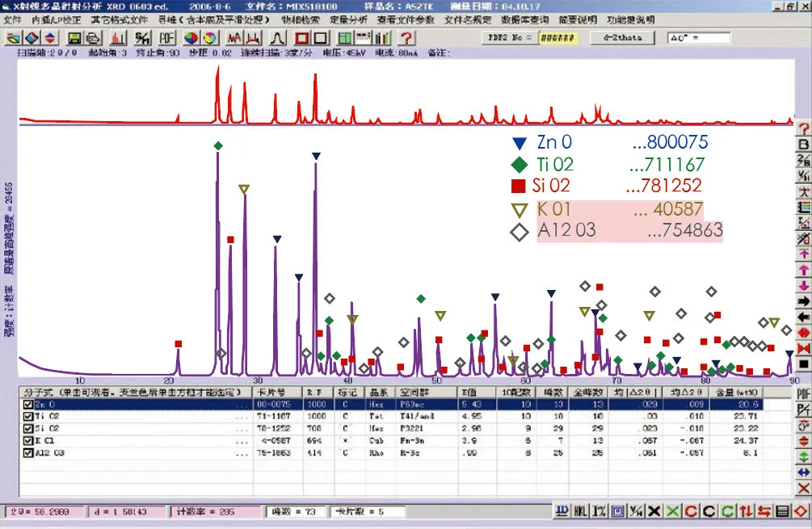The image size is (812, 529).
Task: Click the black right arrow in side toolbar
Action: [x=803, y=300]
